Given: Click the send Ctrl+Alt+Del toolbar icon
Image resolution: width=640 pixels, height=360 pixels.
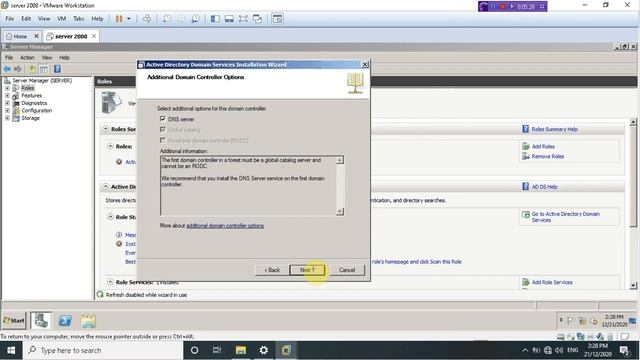Looking at the screenshot, I should coord(147,19).
